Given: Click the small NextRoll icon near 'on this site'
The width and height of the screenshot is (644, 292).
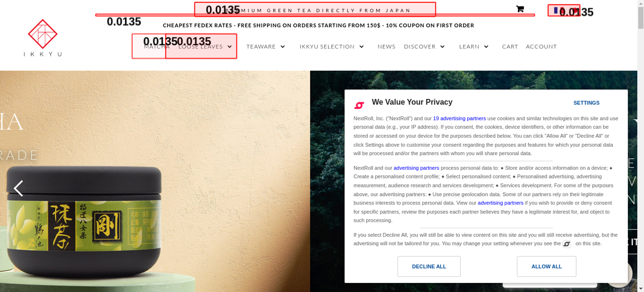Looking at the screenshot, I should pos(566,244).
